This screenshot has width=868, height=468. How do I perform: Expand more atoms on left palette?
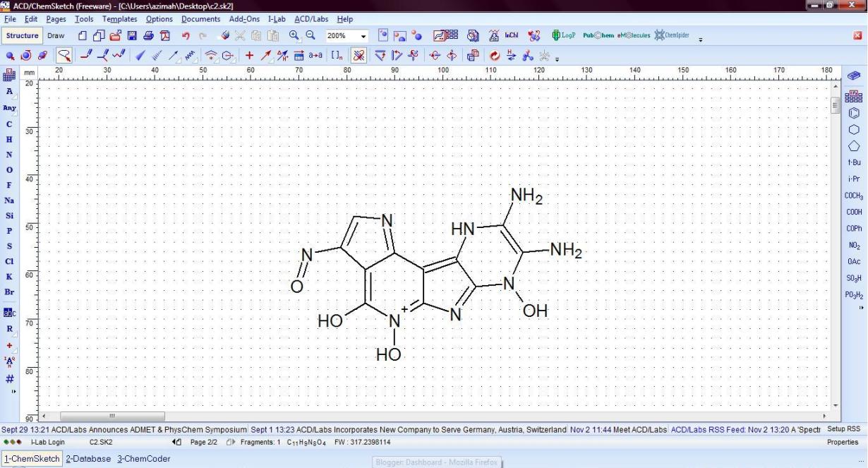click(13, 391)
